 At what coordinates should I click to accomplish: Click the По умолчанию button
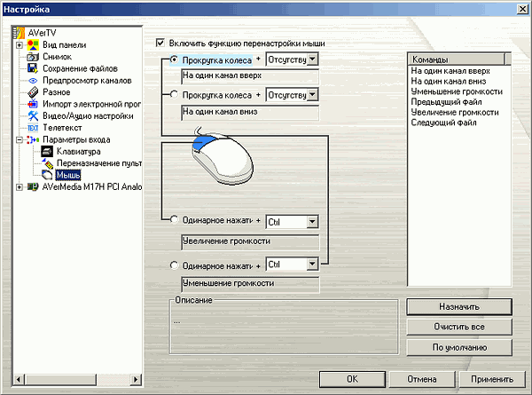click(x=458, y=346)
